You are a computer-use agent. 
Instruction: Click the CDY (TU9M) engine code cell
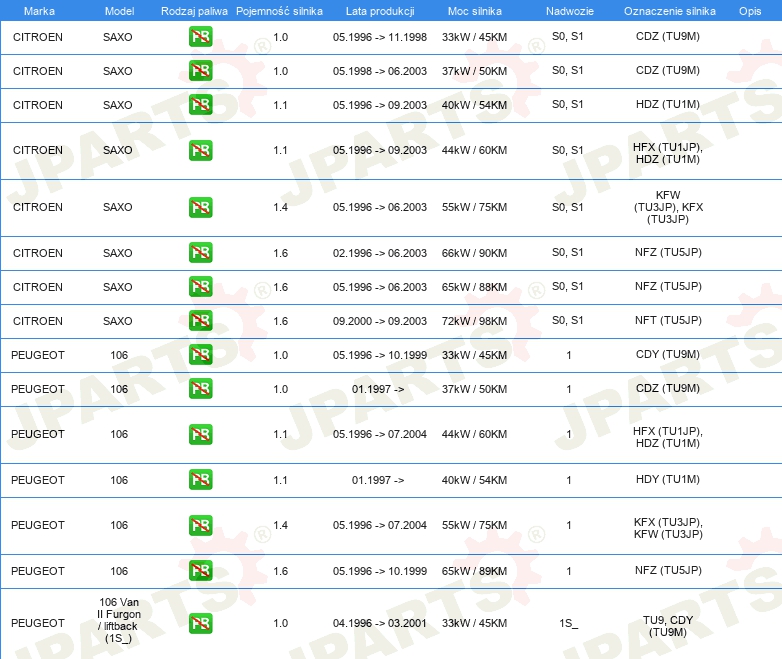[668, 354]
